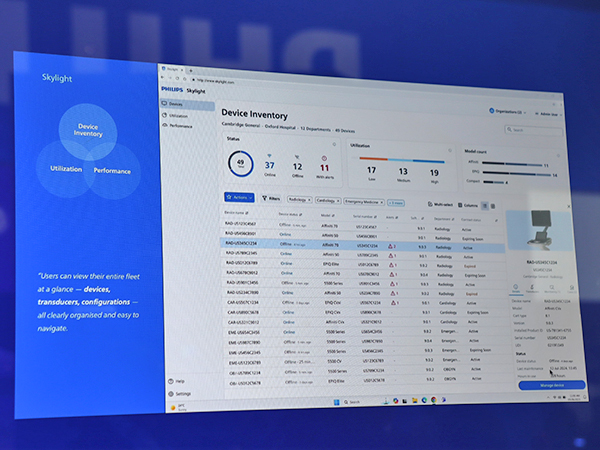Screen dimensions: 600x450
Task: Click alert triangle in RAD-US345C1234 row
Action: [393, 245]
